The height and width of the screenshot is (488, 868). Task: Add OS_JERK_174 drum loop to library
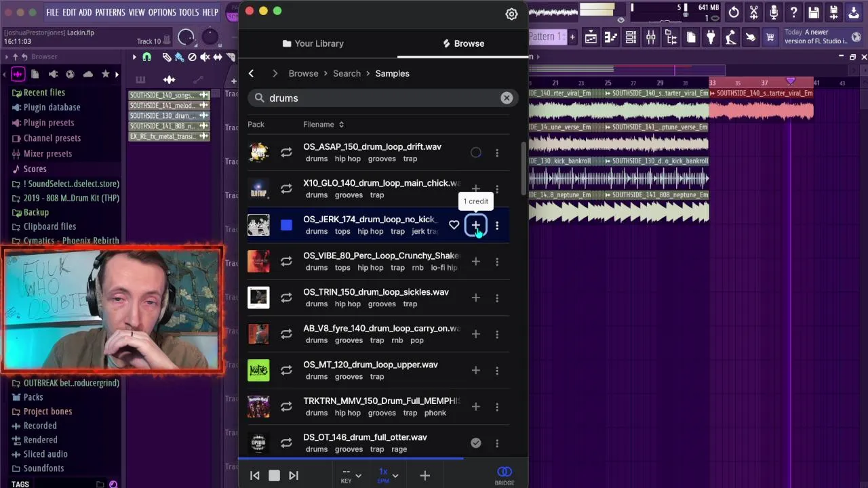(475, 225)
